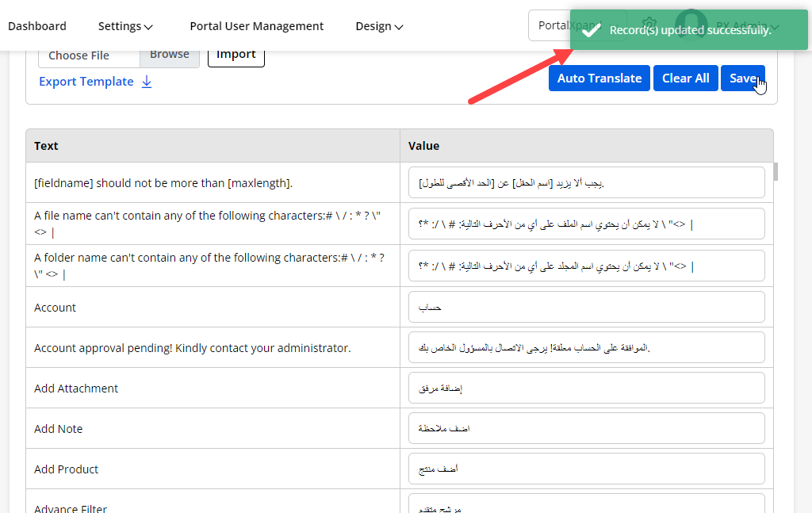Click the Add Note value field

tap(586, 429)
